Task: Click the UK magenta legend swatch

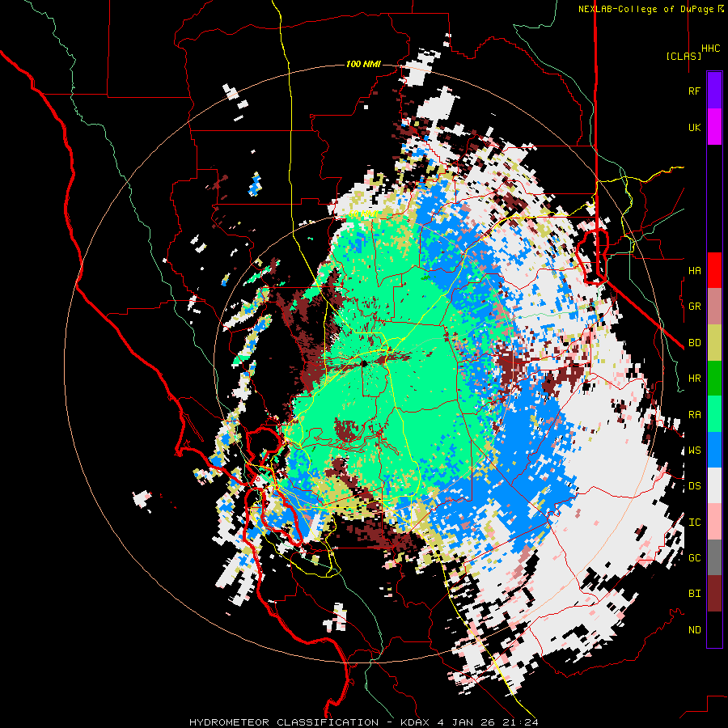Action: [714, 127]
